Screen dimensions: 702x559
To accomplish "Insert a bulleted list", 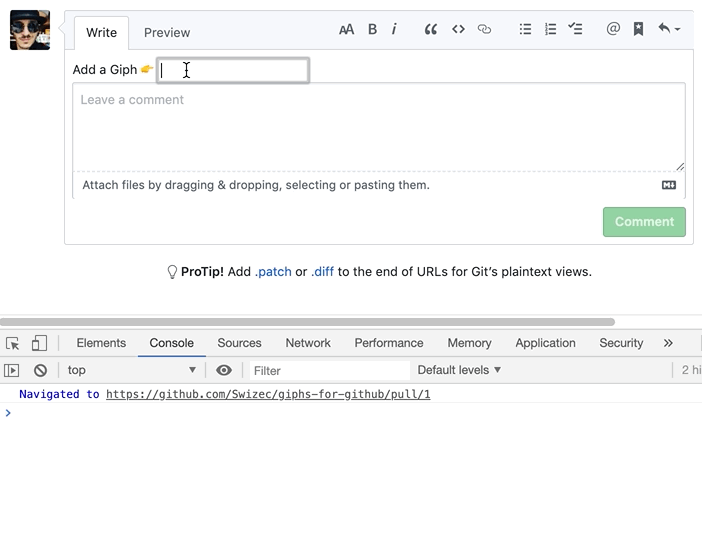I will (525, 30).
